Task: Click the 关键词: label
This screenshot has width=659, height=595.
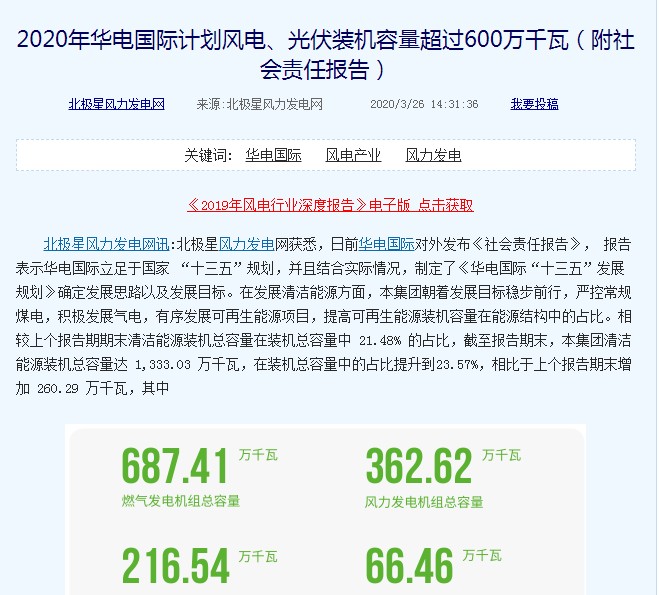Action: (208, 155)
